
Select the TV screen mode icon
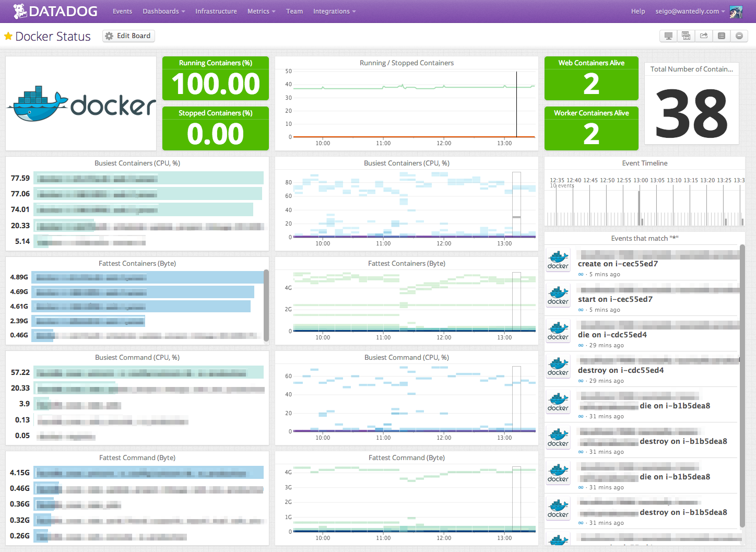tap(668, 36)
